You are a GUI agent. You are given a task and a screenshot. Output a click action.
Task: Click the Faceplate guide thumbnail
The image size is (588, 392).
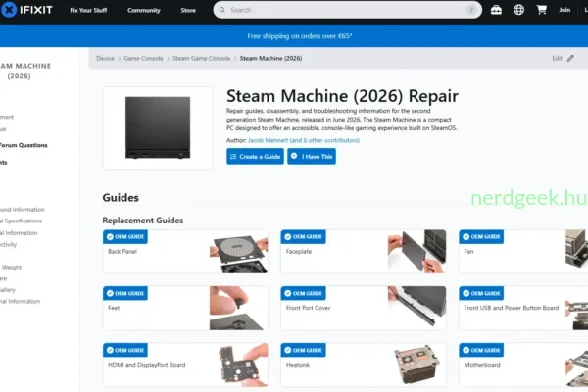click(x=417, y=251)
